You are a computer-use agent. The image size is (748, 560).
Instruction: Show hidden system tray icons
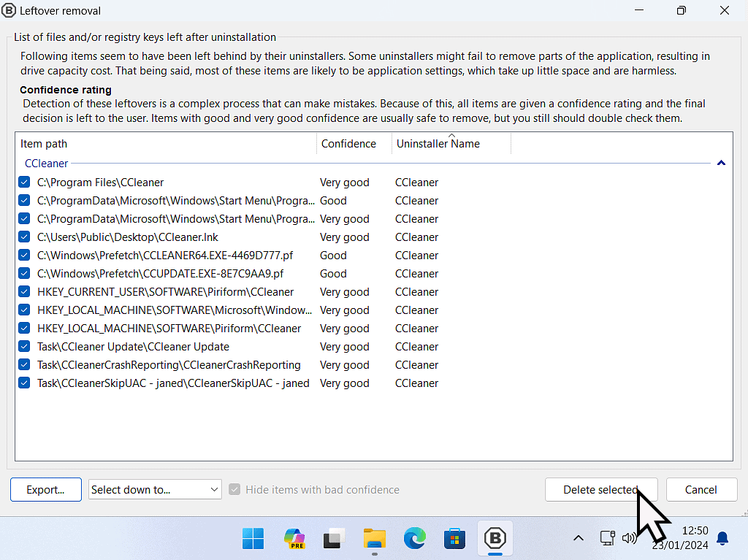click(579, 539)
